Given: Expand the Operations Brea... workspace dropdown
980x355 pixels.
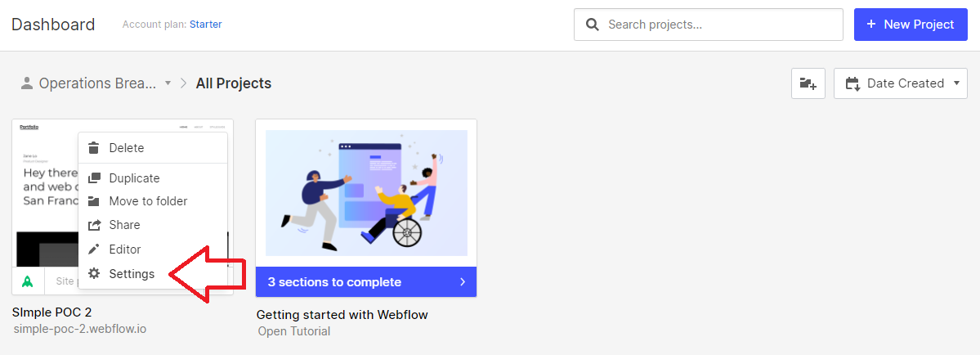Looking at the screenshot, I should (x=96, y=83).
